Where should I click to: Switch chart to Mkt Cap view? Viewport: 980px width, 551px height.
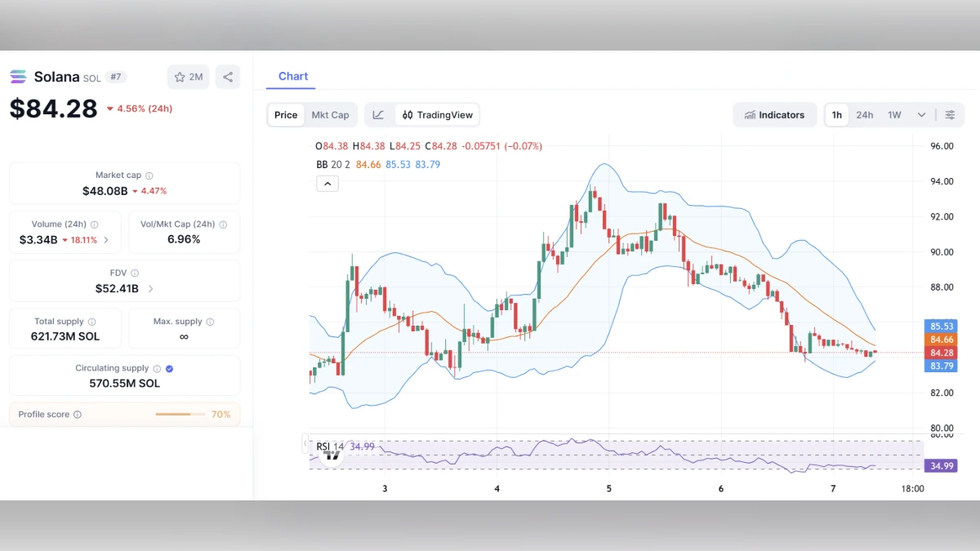pyautogui.click(x=331, y=115)
